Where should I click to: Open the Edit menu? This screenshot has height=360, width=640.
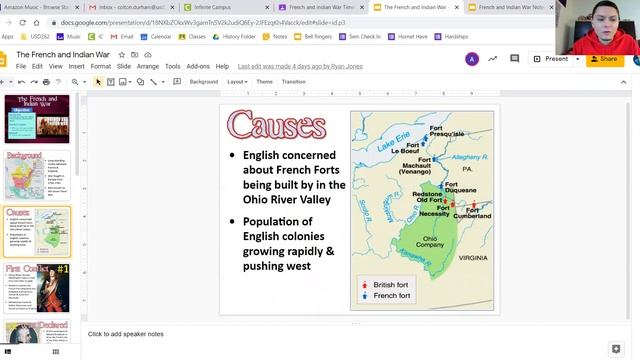[37, 66]
